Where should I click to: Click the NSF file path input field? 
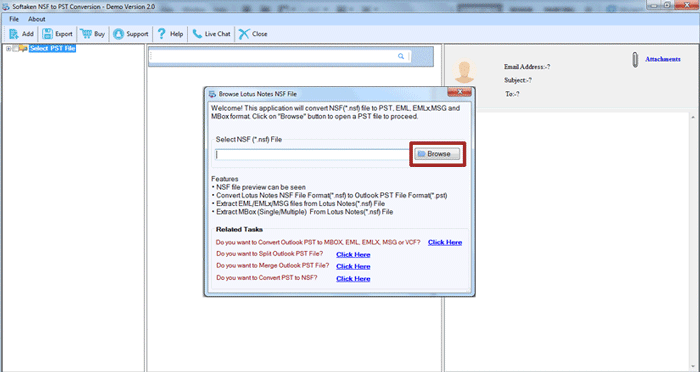coord(312,155)
